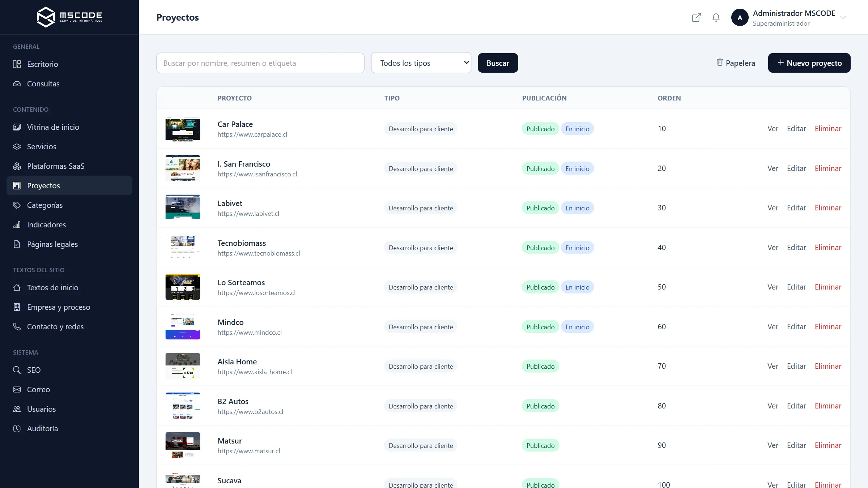Click the https://www.carpalace.cl URL text

(252, 134)
